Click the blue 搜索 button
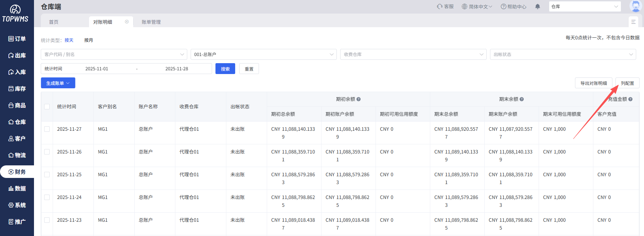Screen dimensions: 644x236 [225, 69]
